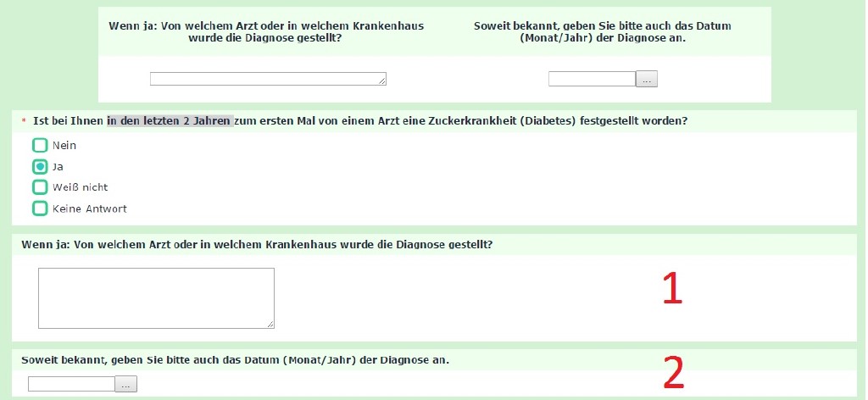Click the upper diagnosis date input field
The height and width of the screenshot is (400, 868).
592,79
